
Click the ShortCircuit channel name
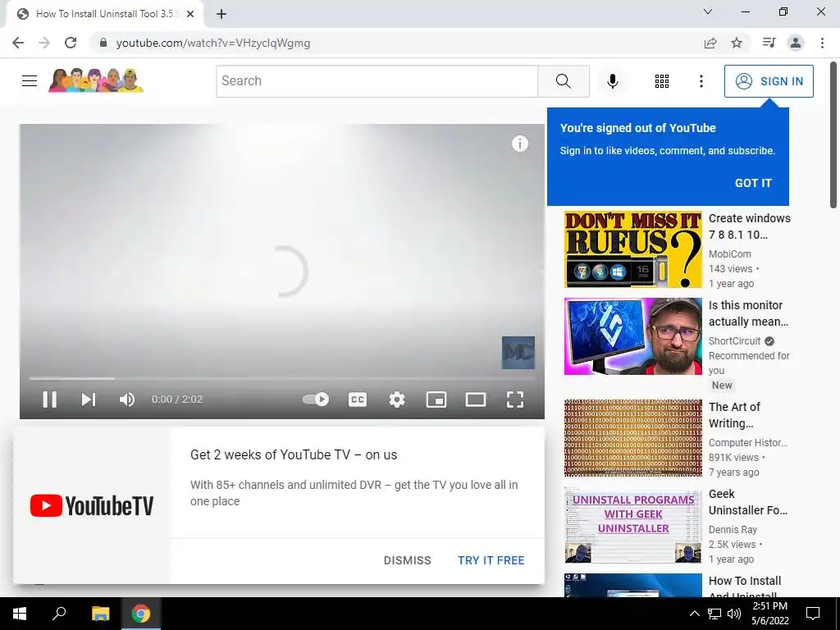point(734,340)
